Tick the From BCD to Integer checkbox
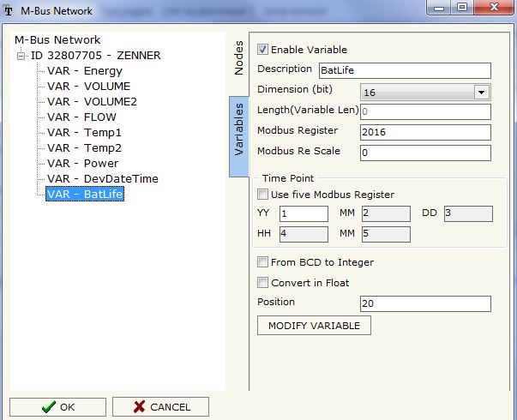 click(x=263, y=262)
